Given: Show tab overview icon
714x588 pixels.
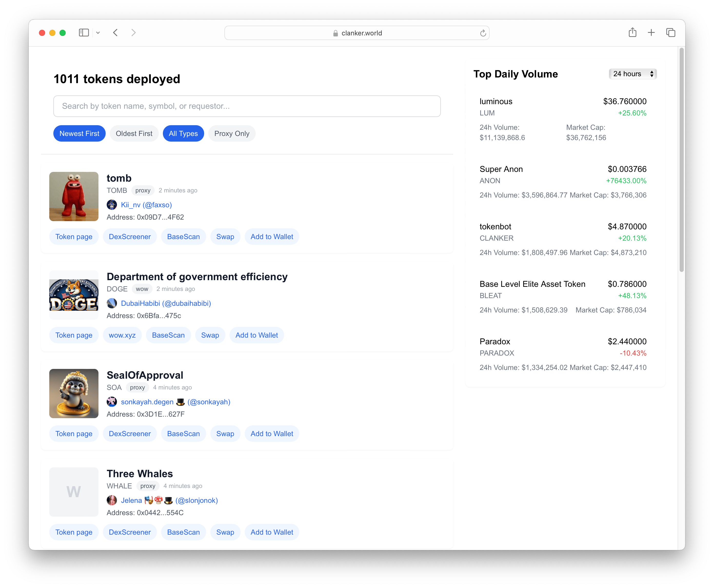Looking at the screenshot, I should coord(670,33).
